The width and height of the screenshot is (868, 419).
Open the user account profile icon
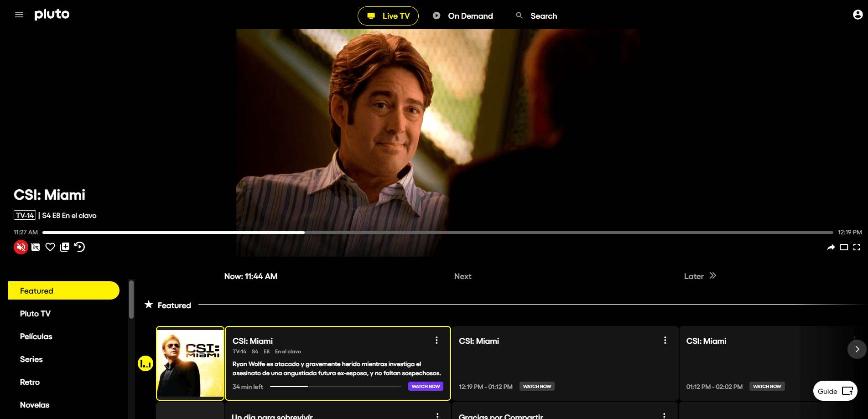858,15
